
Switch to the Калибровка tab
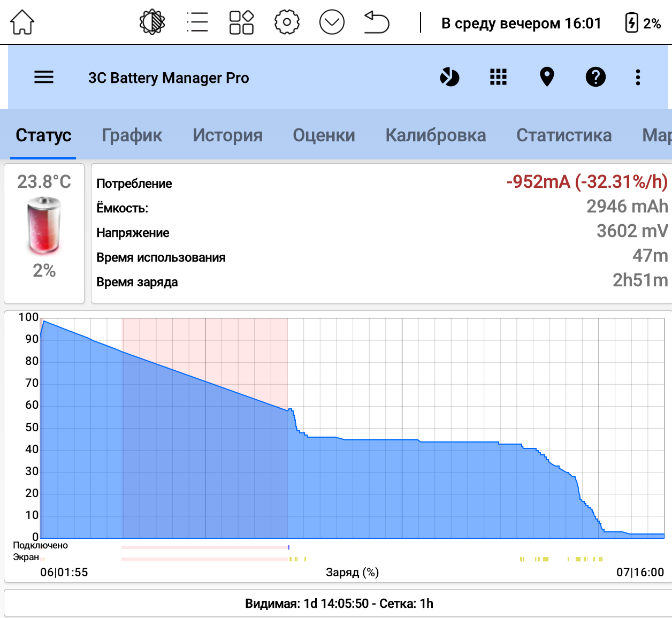coord(436,135)
